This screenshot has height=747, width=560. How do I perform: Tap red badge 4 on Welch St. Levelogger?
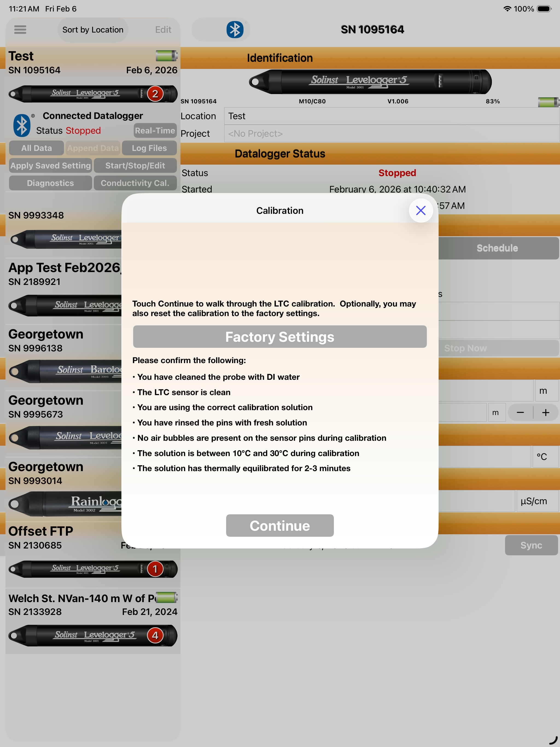point(155,635)
